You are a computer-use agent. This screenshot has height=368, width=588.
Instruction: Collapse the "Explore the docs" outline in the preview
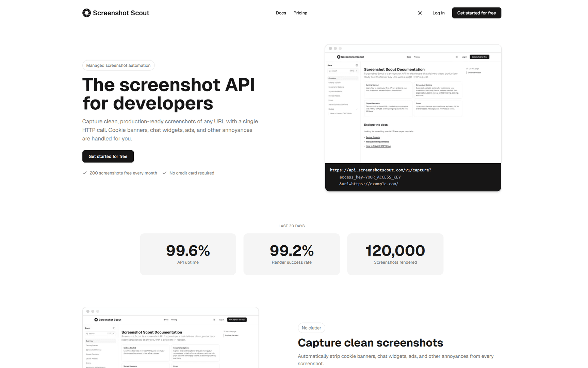tap(474, 73)
